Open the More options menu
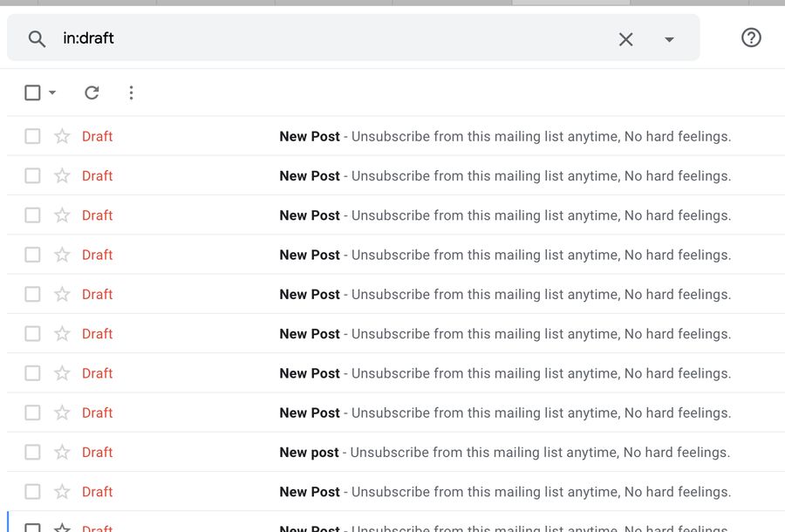785x532 pixels. [131, 92]
